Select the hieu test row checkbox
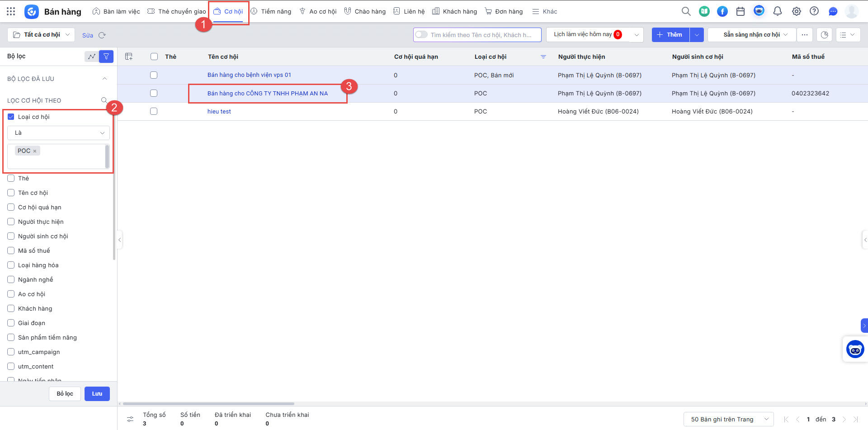 click(154, 111)
